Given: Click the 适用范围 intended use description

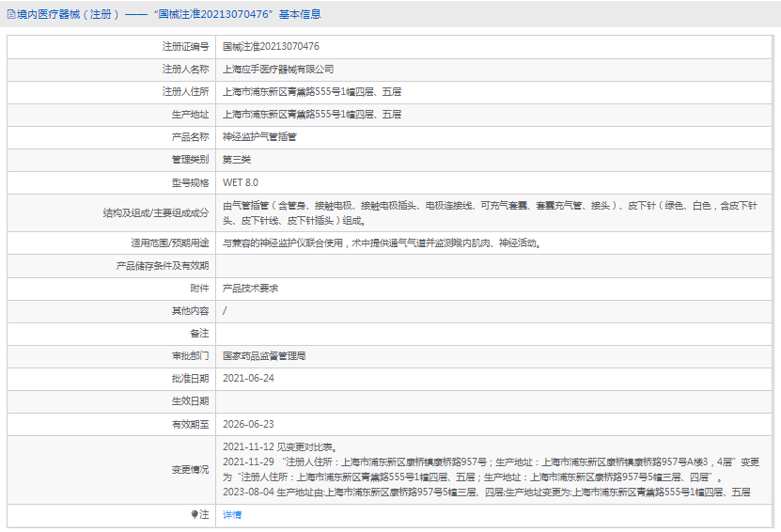Looking at the screenshot, I should pos(382,243).
